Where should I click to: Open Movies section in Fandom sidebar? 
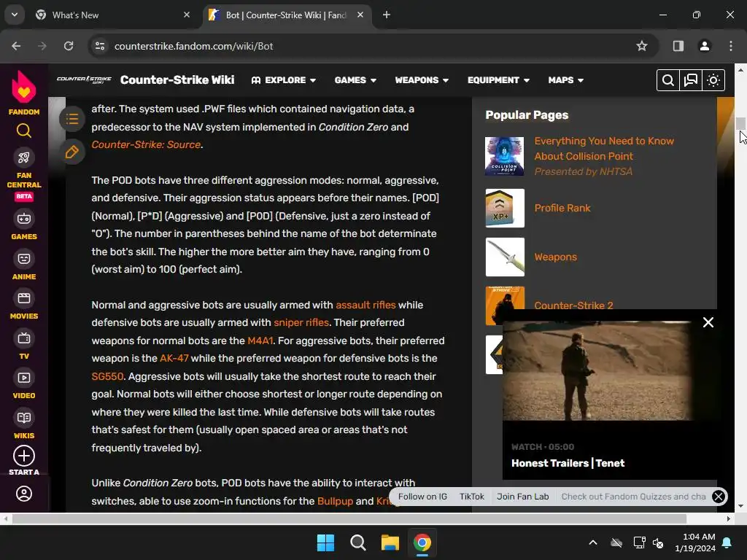tap(24, 306)
